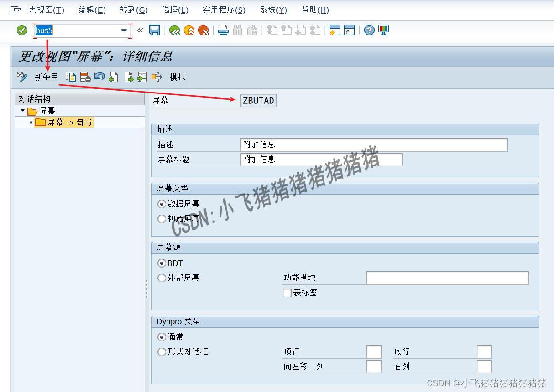Click the dotted splitter handle beside tree
The width and height of the screenshot is (554, 392).
[146, 289]
